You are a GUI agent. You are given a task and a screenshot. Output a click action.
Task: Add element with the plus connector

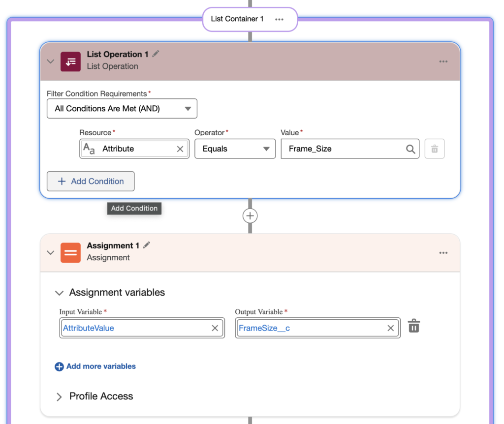(x=250, y=216)
